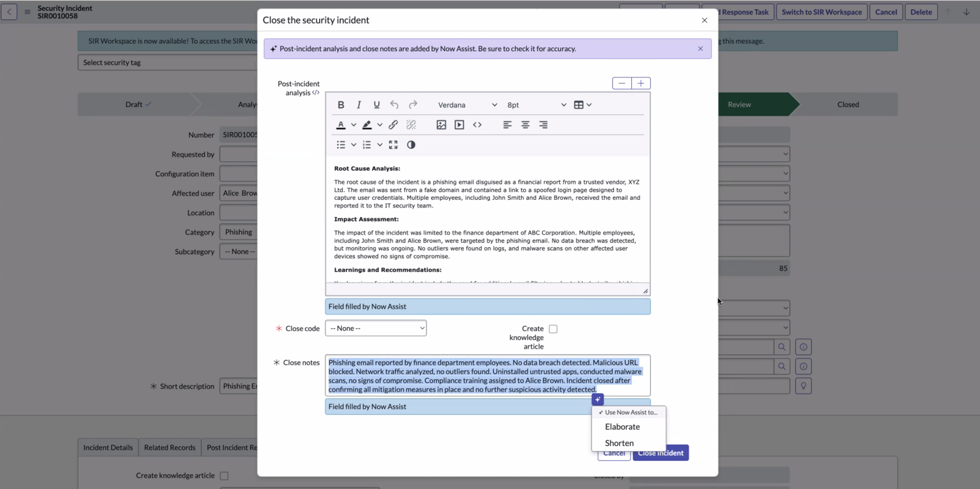
Task: Apply italic formatting
Action: pyautogui.click(x=359, y=105)
